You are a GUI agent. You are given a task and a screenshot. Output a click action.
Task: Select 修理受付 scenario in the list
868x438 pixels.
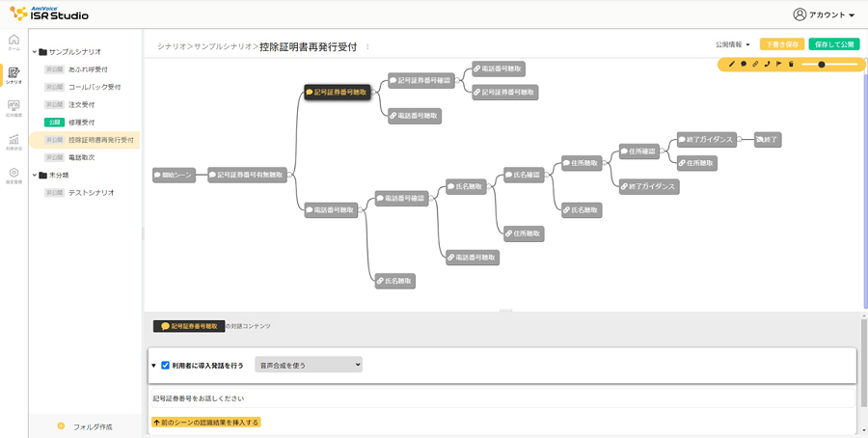81,123
